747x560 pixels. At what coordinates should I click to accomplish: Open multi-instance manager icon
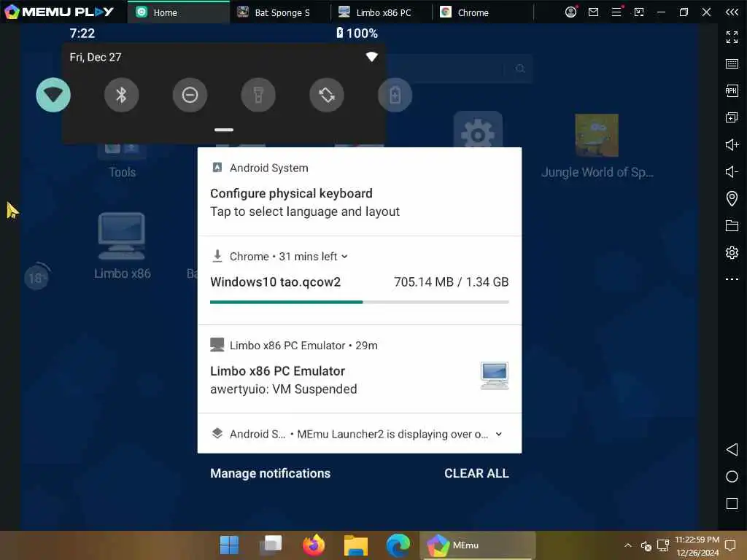732,117
